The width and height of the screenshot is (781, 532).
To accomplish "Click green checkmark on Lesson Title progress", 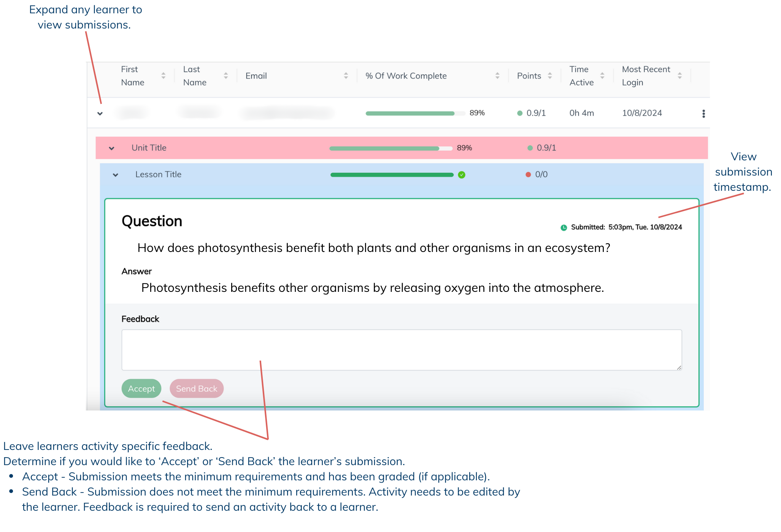I will pos(462,175).
